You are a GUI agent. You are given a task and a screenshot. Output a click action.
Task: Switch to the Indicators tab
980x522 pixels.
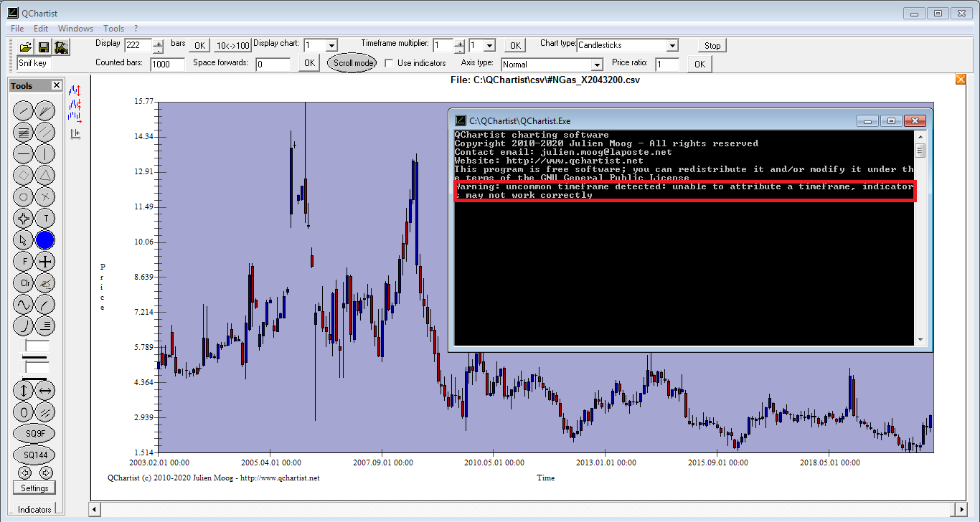[x=34, y=510]
